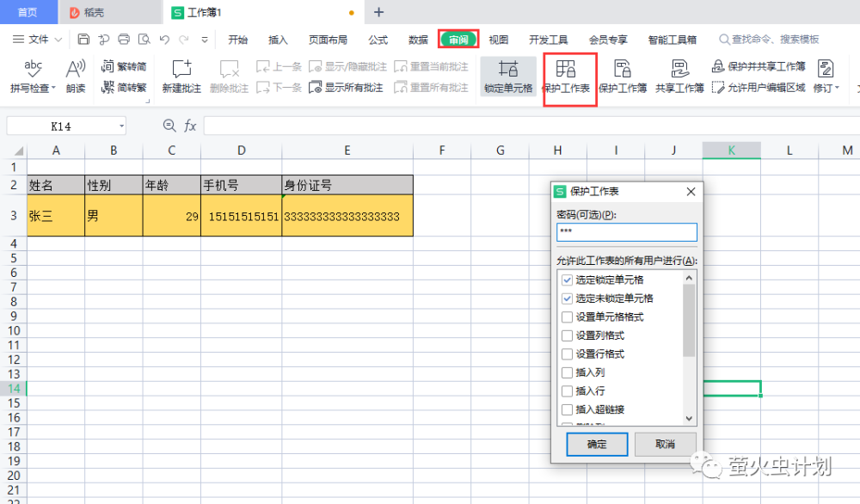Uncheck 选定未锁定单元格 option
This screenshot has height=504, width=860.
click(x=567, y=298)
